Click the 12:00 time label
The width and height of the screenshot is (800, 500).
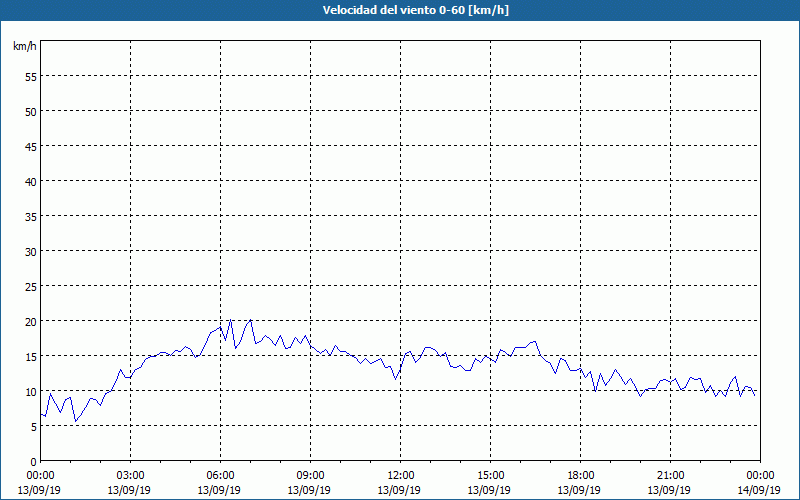(x=399, y=476)
